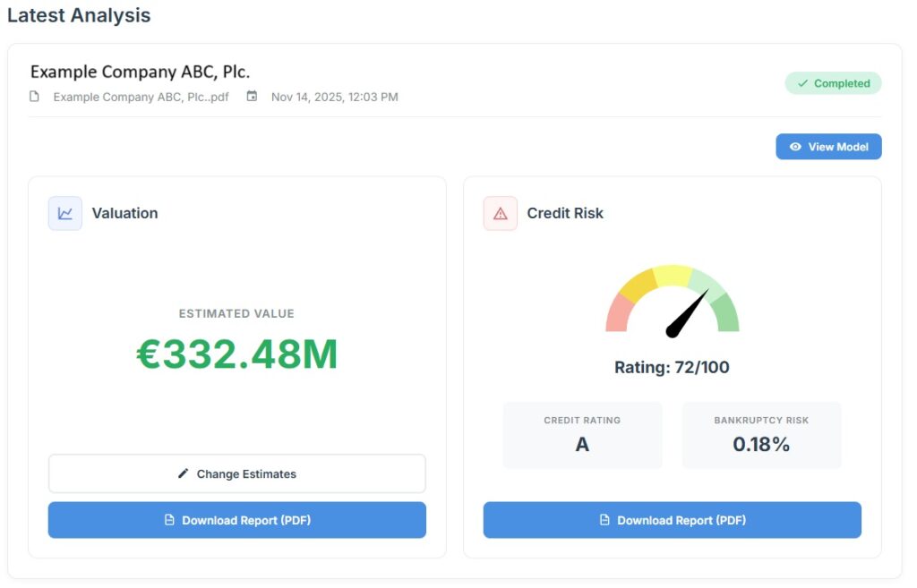Click the Credit Risk warning triangle icon
917x588 pixels.
tap(500, 213)
